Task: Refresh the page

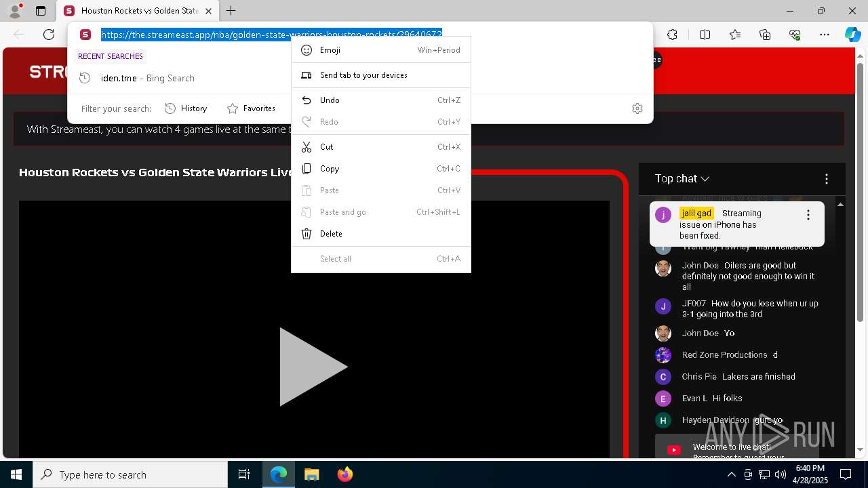Action: [49, 35]
